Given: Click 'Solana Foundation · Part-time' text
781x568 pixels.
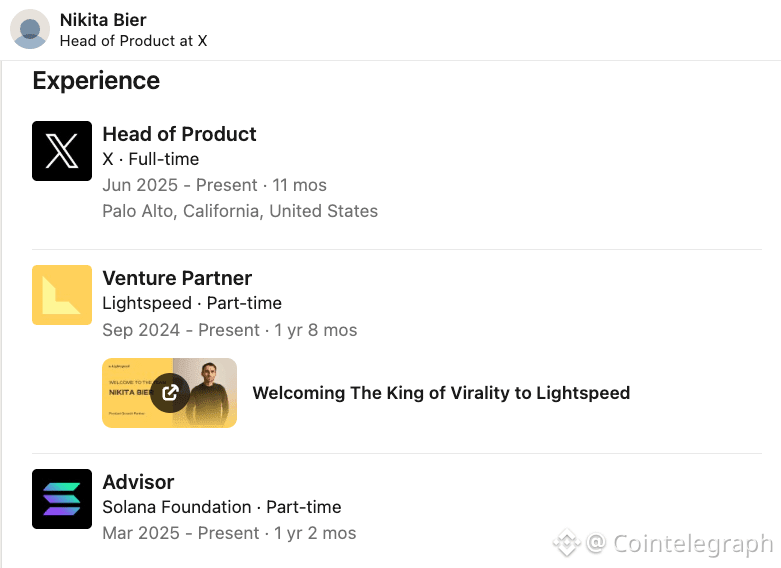Looking at the screenshot, I should (x=222, y=507).
